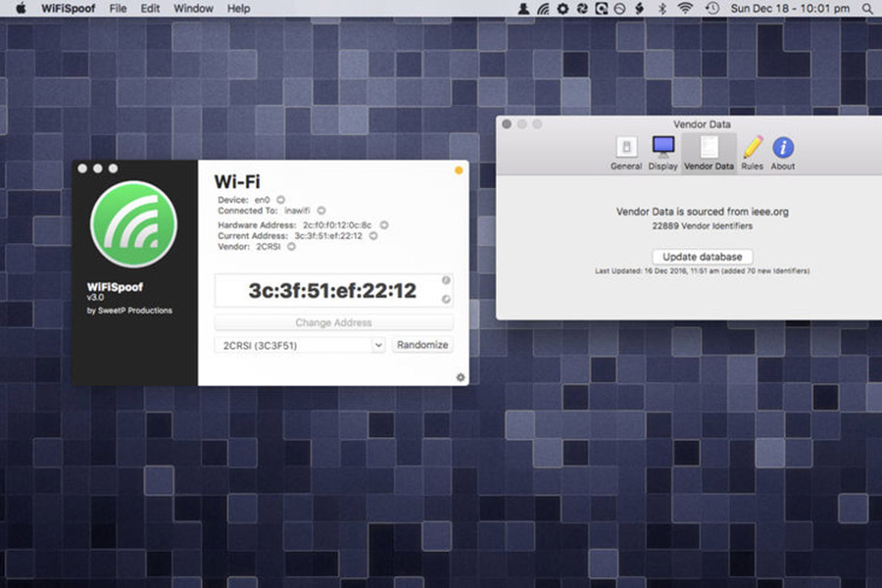Click the by SweetP Productions credit text
This screenshot has width=882, height=588.
point(129,310)
